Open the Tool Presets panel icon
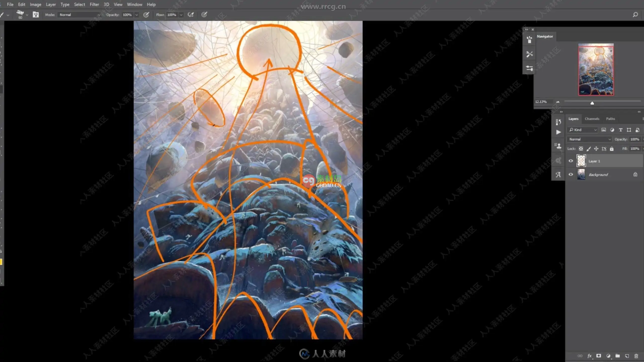 [x=529, y=54]
